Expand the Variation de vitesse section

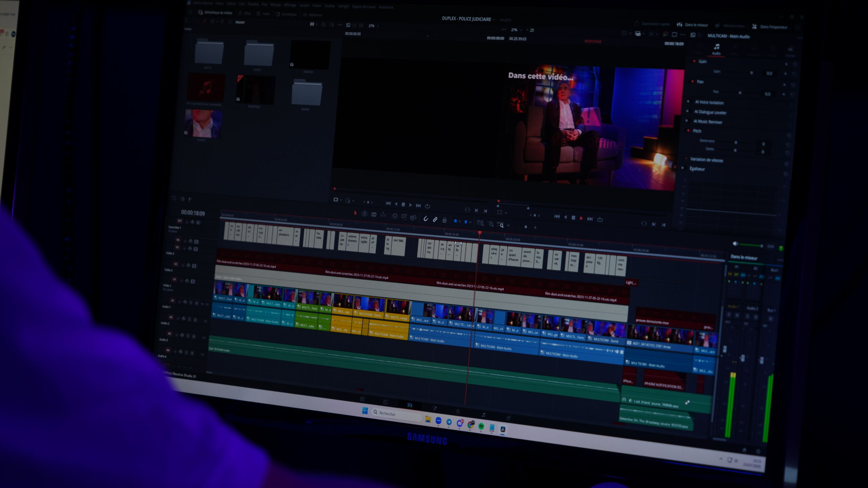click(x=706, y=159)
